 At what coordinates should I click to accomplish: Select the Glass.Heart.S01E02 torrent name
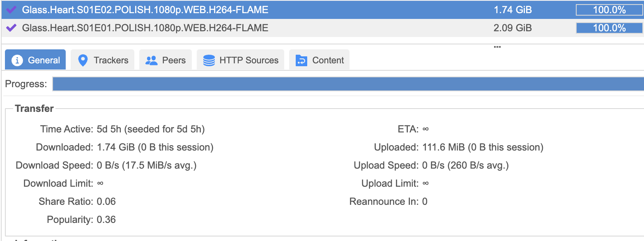(145, 10)
